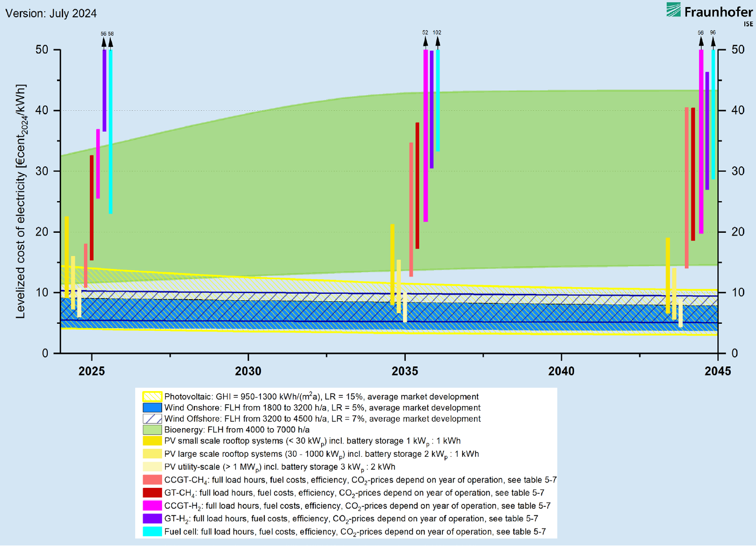Click the Fraunhofer wordmark text
The width and height of the screenshot is (756, 546).
coord(718,11)
